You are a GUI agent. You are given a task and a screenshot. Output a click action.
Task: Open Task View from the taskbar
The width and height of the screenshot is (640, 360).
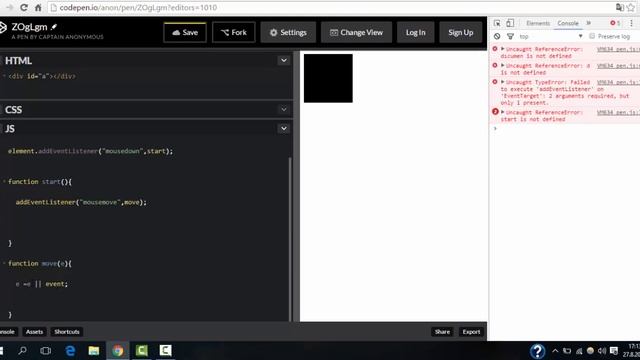click(46, 351)
